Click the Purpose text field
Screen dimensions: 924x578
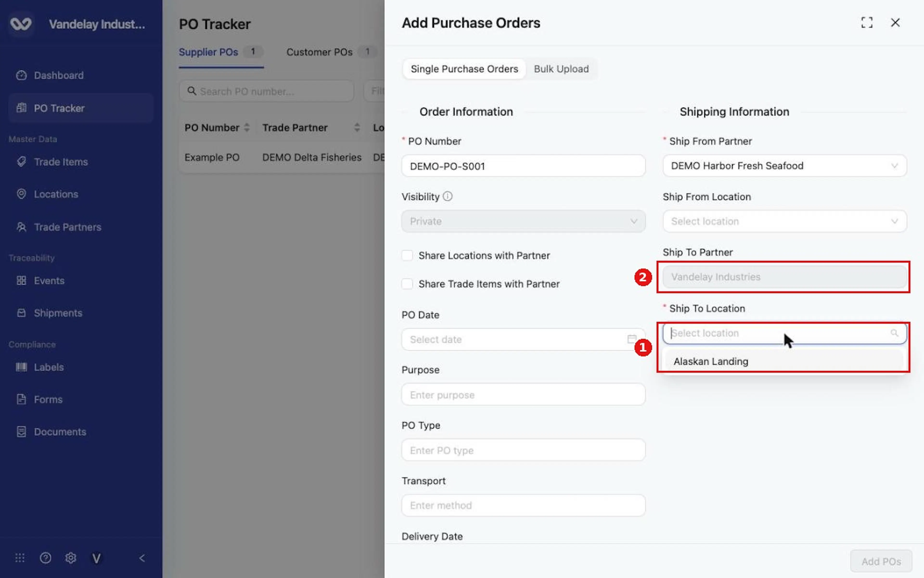click(x=523, y=395)
